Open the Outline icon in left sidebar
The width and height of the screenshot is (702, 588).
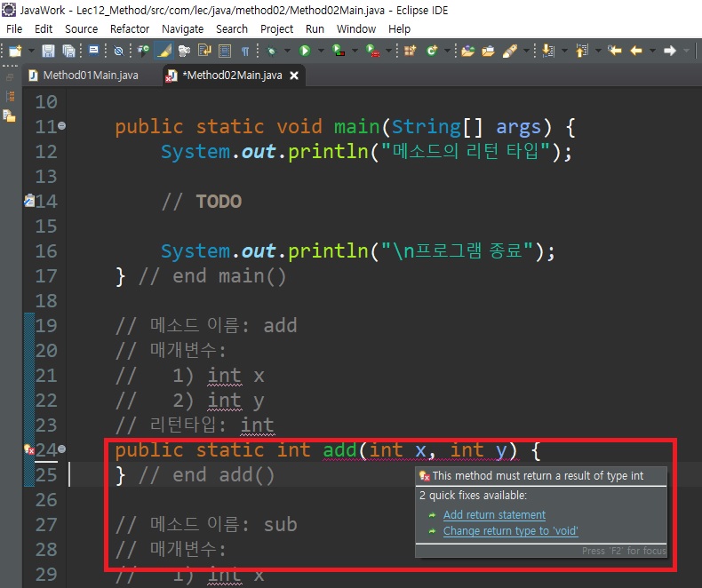10,96
